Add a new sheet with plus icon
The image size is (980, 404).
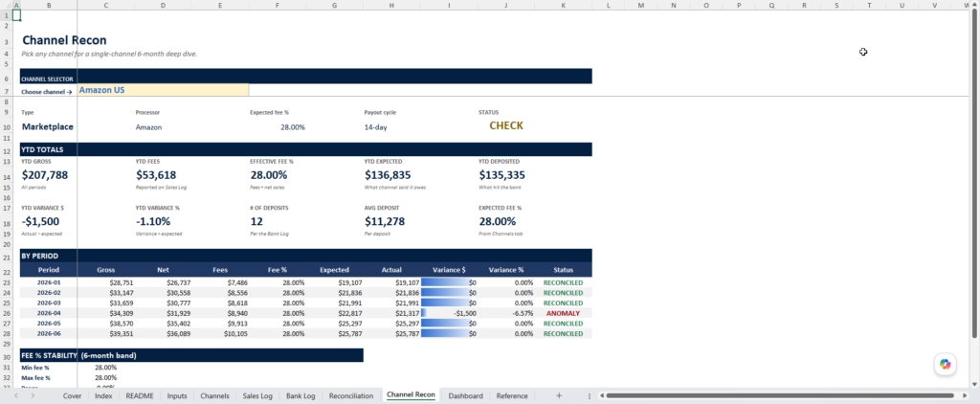click(559, 396)
